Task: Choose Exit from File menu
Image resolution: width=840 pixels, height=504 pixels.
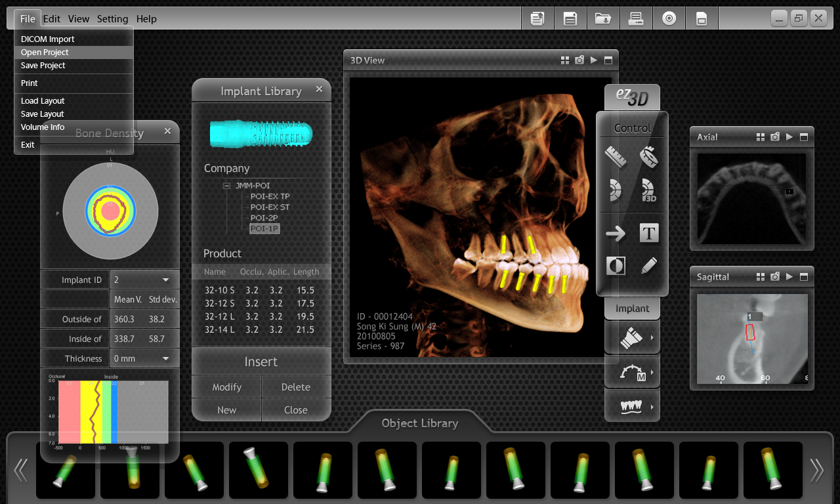Action: pyautogui.click(x=73, y=145)
